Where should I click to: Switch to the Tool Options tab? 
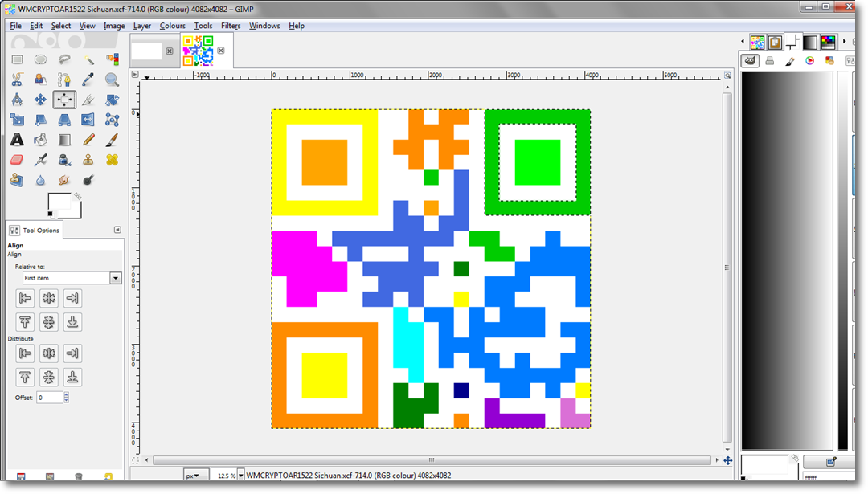[x=35, y=230]
